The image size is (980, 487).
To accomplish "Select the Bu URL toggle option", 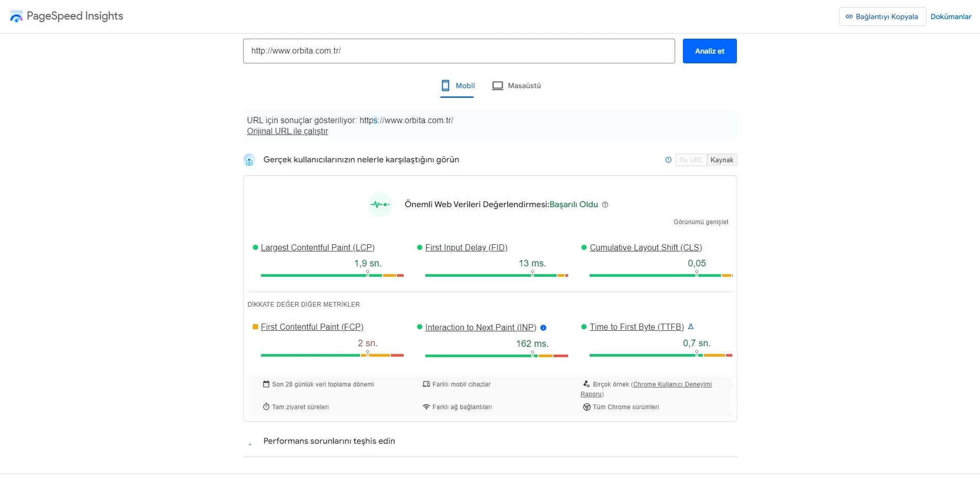I will (x=691, y=160).
